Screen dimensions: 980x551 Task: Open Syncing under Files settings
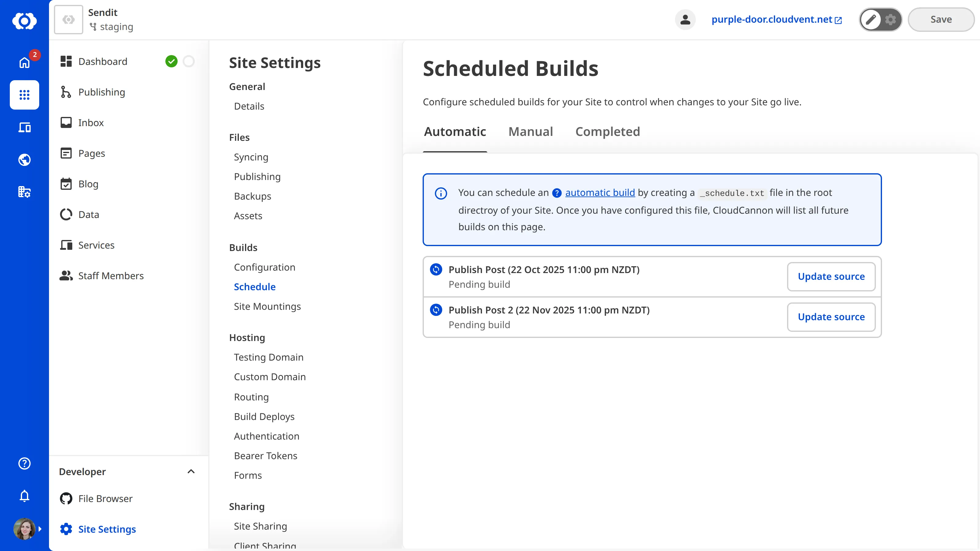[x=251, y=157]
